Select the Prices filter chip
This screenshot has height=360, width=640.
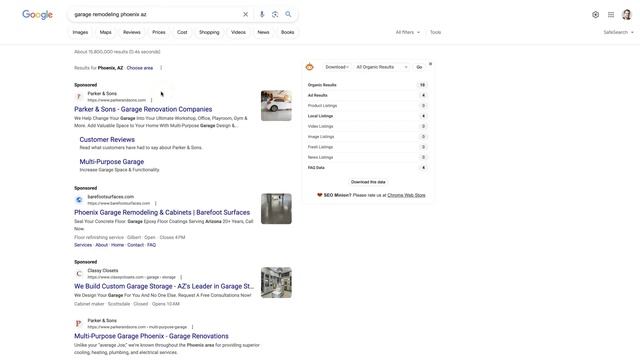[159, 32]
